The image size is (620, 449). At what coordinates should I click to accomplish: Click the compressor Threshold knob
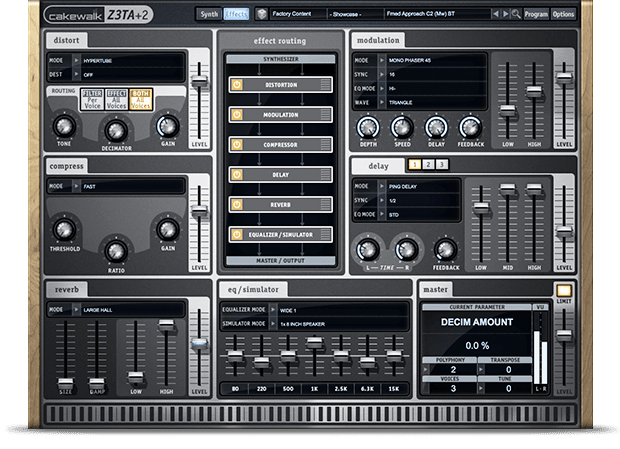pyautogui.click(x=64, y=230)
